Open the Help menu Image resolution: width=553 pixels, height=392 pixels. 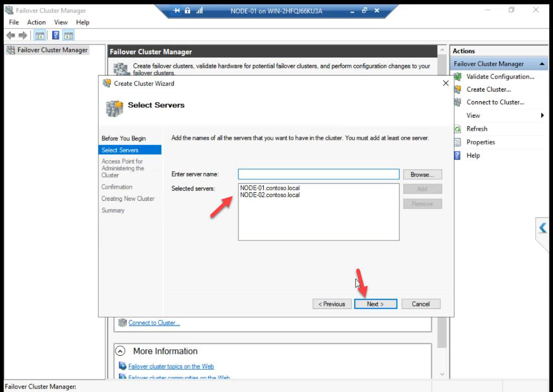[x=83, y=22]
